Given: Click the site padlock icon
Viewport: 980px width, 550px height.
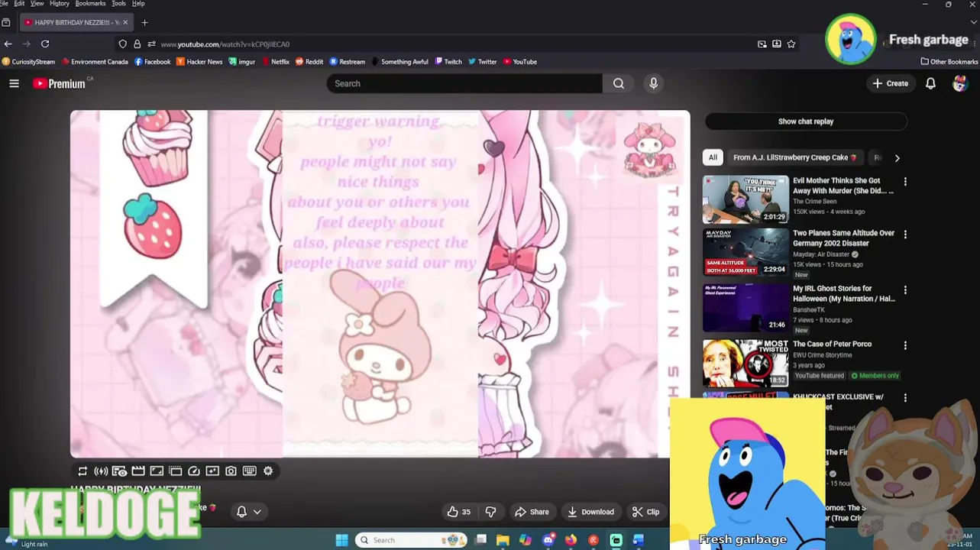Looking at the screenshot, I should coord(137,44).
